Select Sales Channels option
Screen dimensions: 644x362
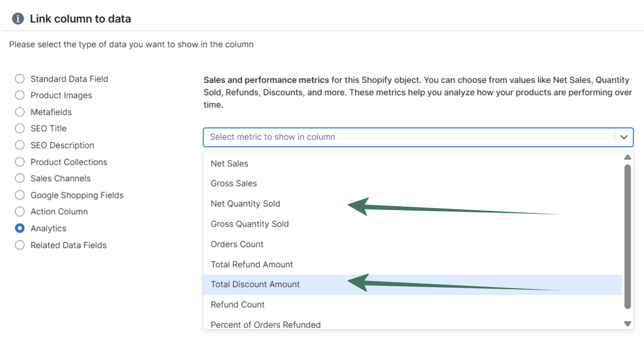click(x=19, y=178)
